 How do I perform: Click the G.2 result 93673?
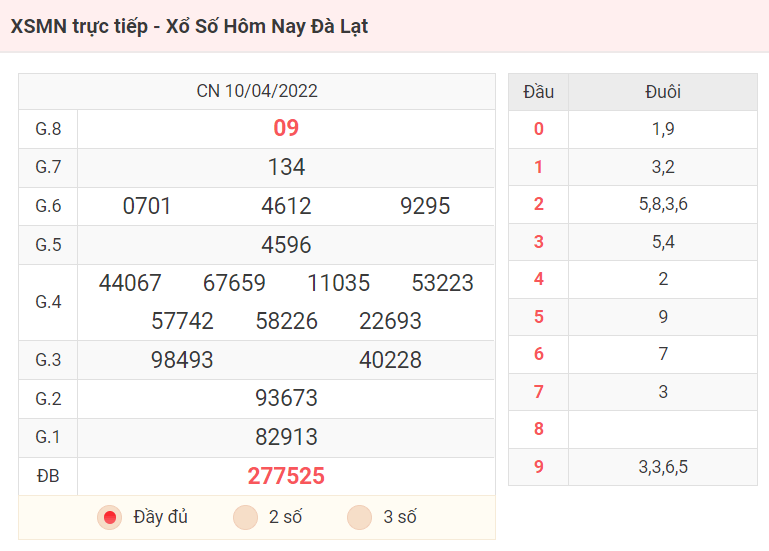[286, 398]
